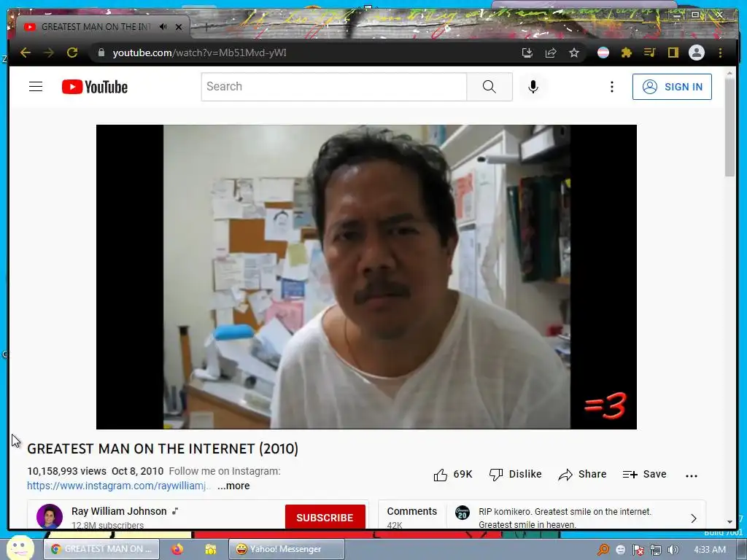Switch to Yahoo! Messenger taskbar window
The width and height of the screenshot is (747, 560).
[x=286, y=549]
